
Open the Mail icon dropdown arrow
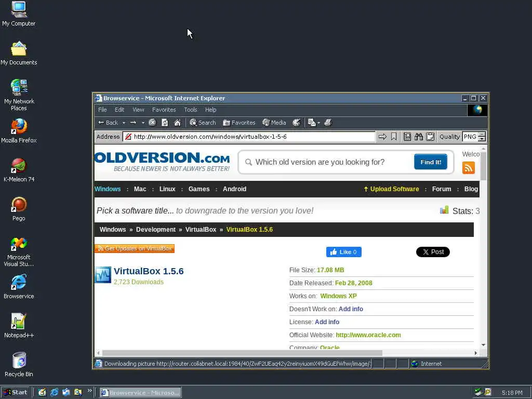tap(318, 123)
